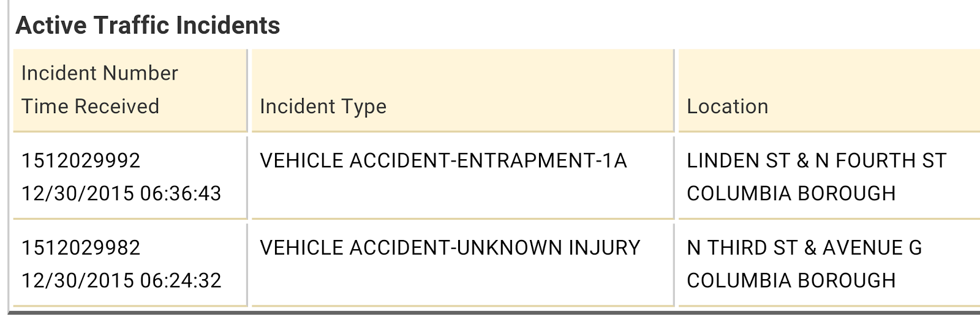The height and width of the screenshot is (333, 980).
Task: Click the words AVENUE G in second row
Action: click(x=872, y=248)
